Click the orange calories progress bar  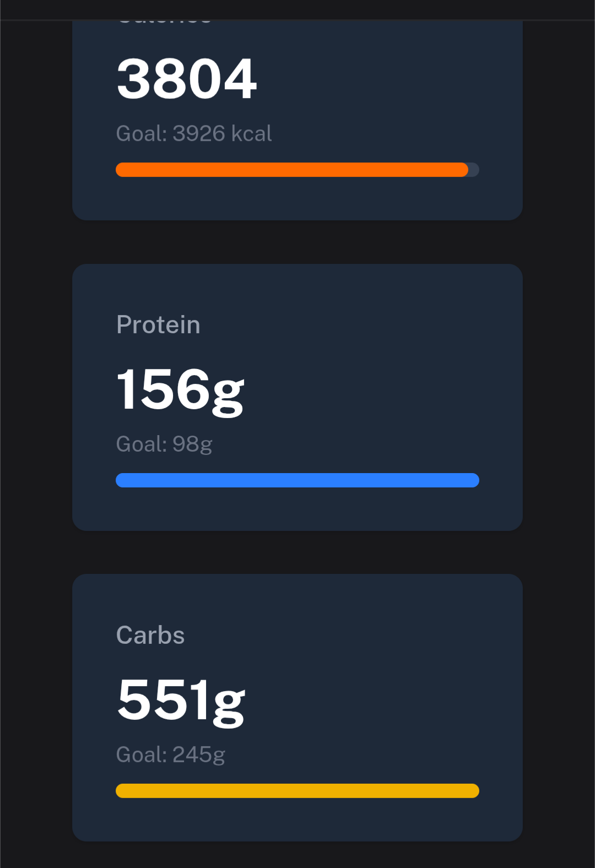coord(291,170)
